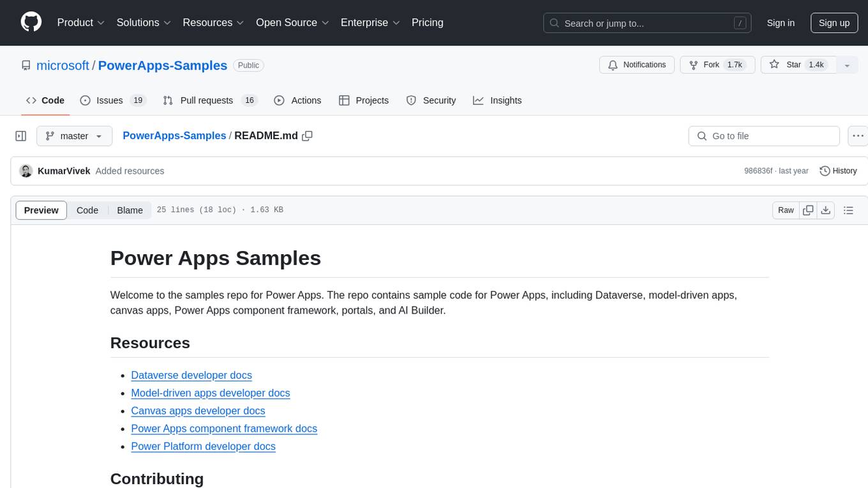Click the Resources heading
Screen dimensions: 868x488
150,343
